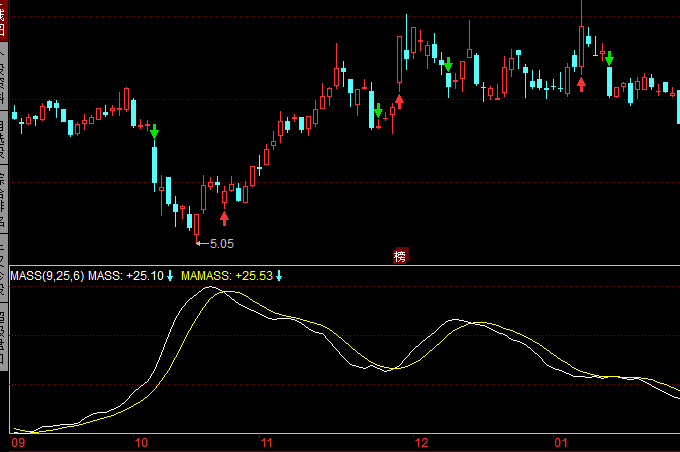
Task: Click the green sell arrow in late November
Action: coord(378,111)
